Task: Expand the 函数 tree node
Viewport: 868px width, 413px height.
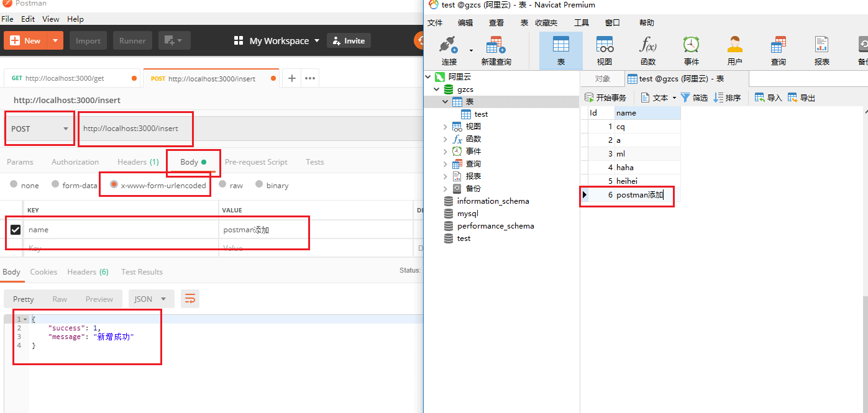Action: pyautogui.click(x=445, y=139)
